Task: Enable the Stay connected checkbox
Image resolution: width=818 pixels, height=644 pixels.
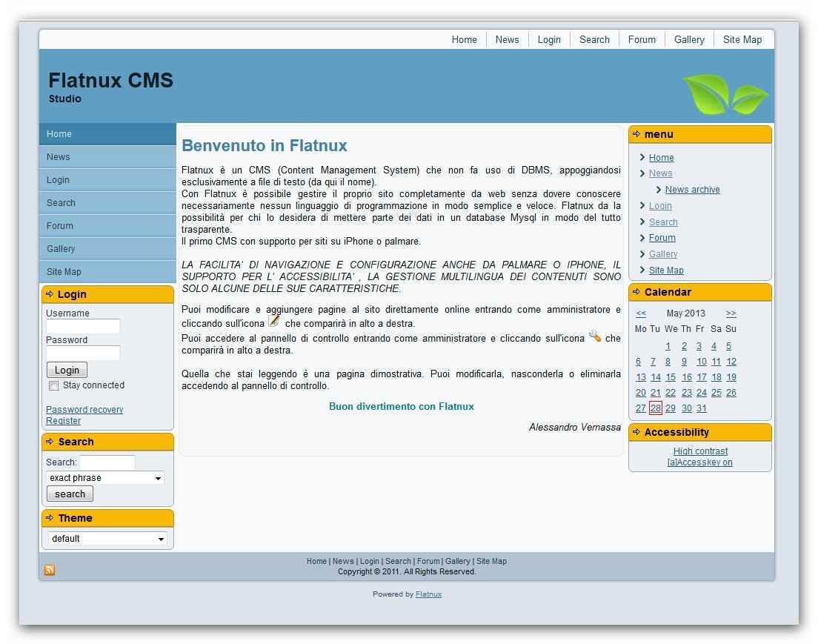Action: (54, 385)
